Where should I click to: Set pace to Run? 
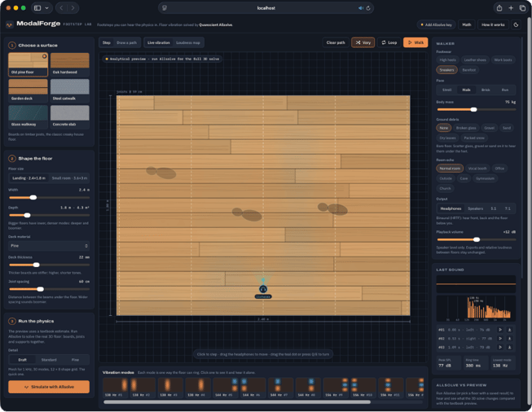[505, 90]
